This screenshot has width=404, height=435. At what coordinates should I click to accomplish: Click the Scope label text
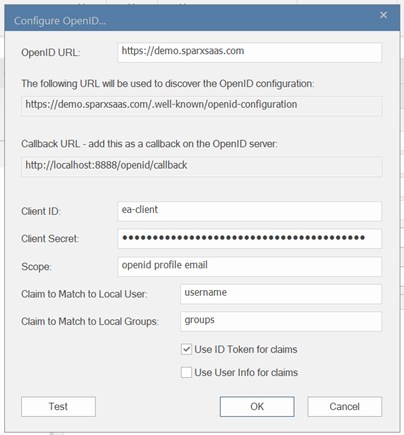pyautogui.click(x=36, y=267)
